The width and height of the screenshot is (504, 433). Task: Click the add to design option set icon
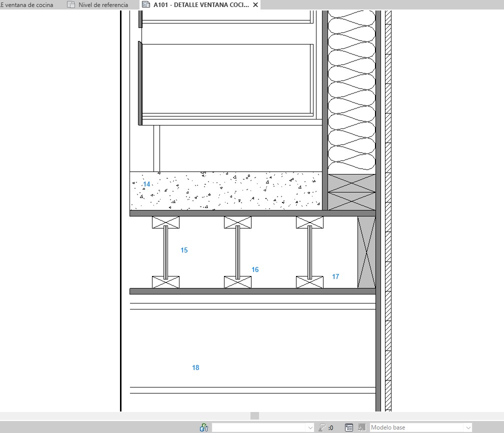(x=361, y=427)
